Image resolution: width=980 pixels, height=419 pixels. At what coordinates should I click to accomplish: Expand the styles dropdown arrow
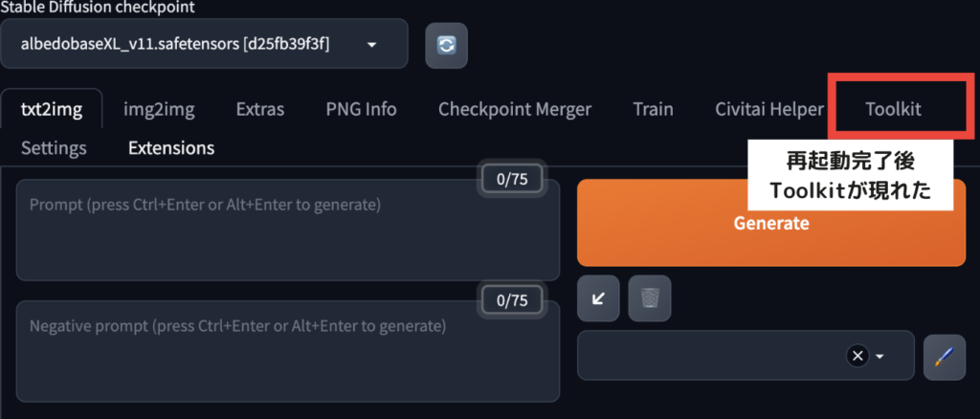click(880, 357)
